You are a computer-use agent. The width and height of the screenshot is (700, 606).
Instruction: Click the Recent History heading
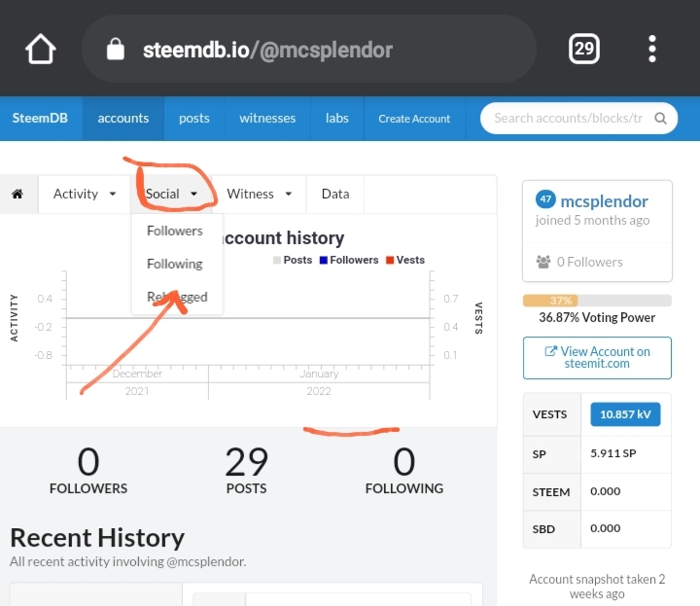97,538
